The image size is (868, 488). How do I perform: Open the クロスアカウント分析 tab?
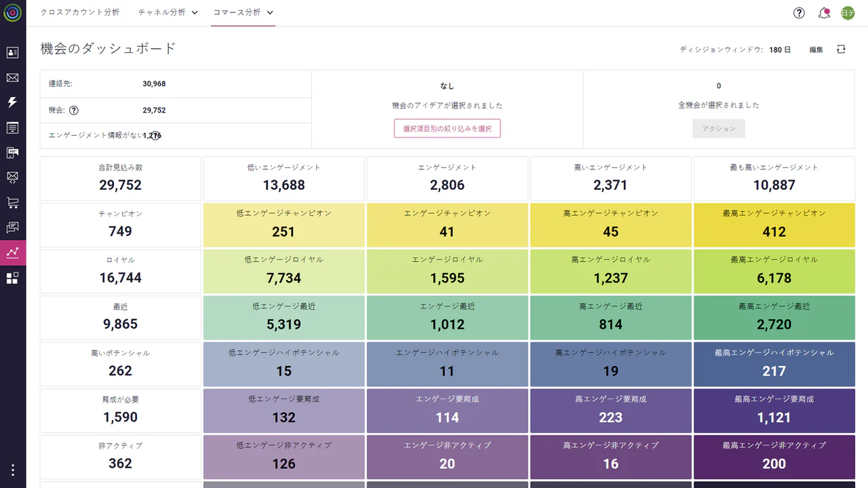tap(80, 12)
